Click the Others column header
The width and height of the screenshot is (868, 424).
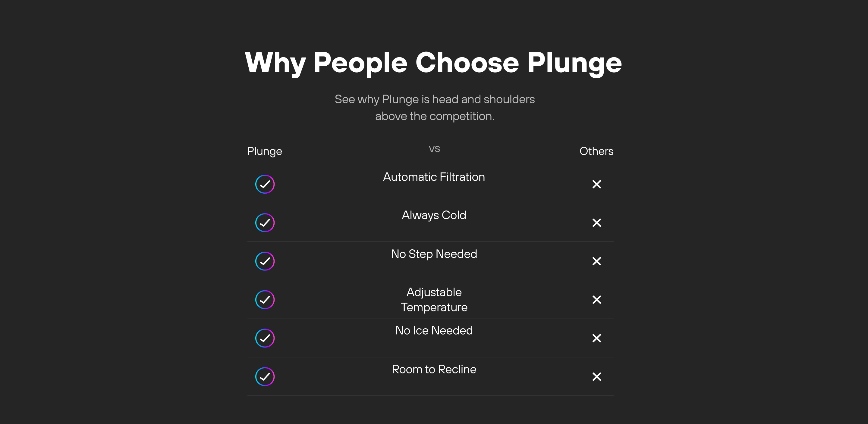click(x=596, y=151)
